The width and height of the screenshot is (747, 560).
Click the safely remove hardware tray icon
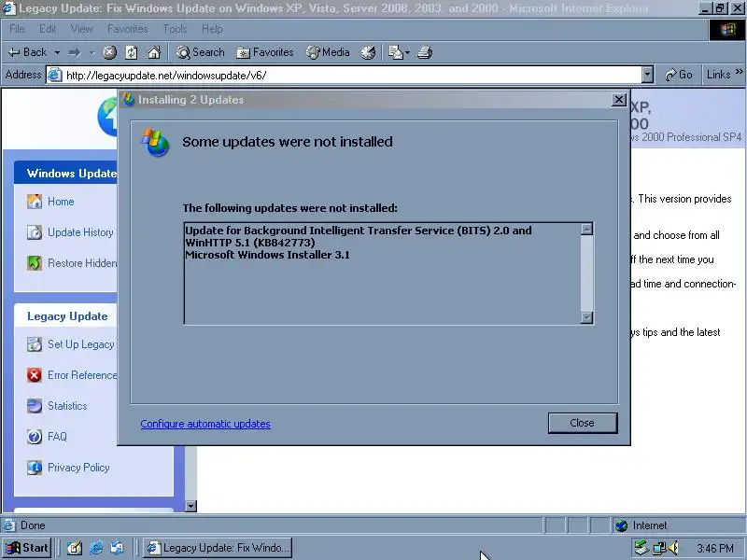tap(641, 548)
